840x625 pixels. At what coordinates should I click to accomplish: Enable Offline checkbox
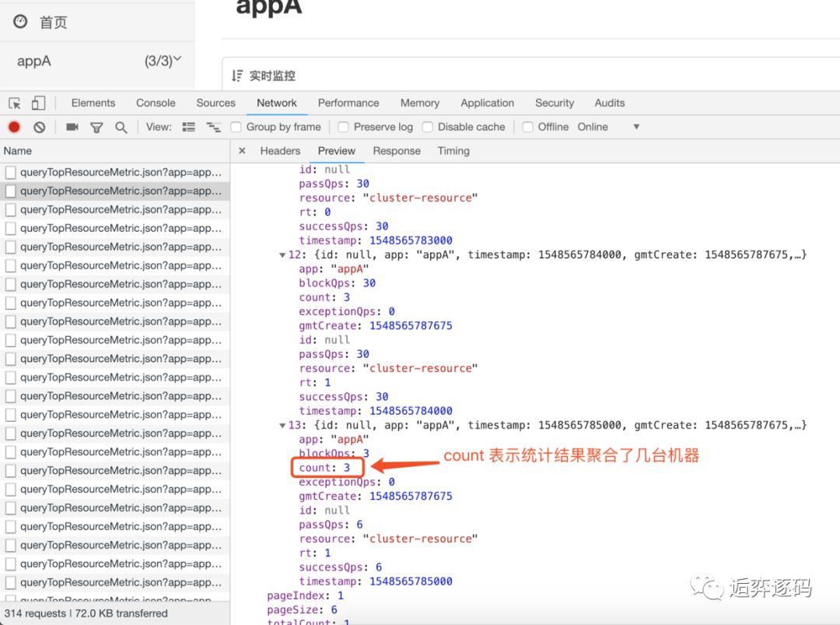527,127
